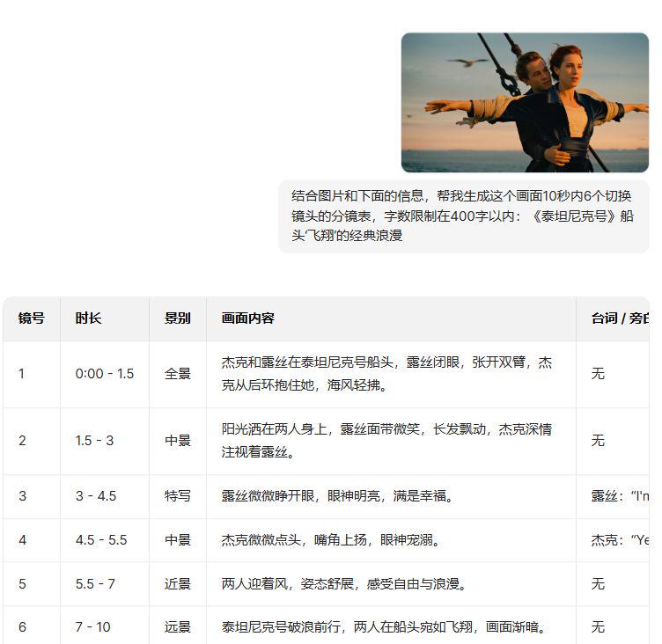
Task: Click shot 1 description about 露丝闭眼张开双臂
Action: pyautogui.click(x=387, y=374)
